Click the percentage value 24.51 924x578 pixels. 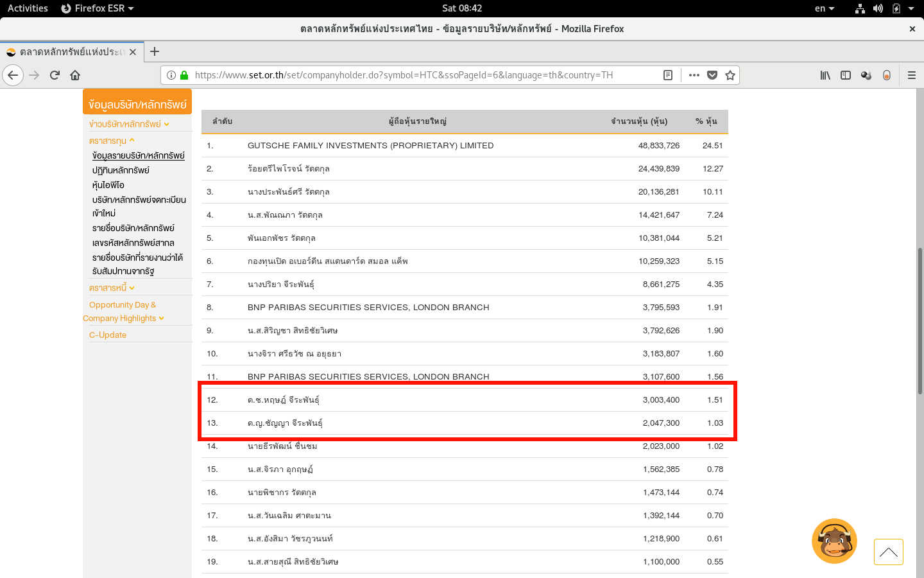(x=713, y=146)
